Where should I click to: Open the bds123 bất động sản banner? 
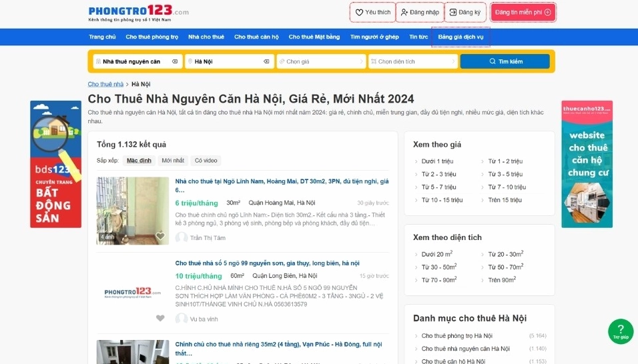tap(56, 164)
